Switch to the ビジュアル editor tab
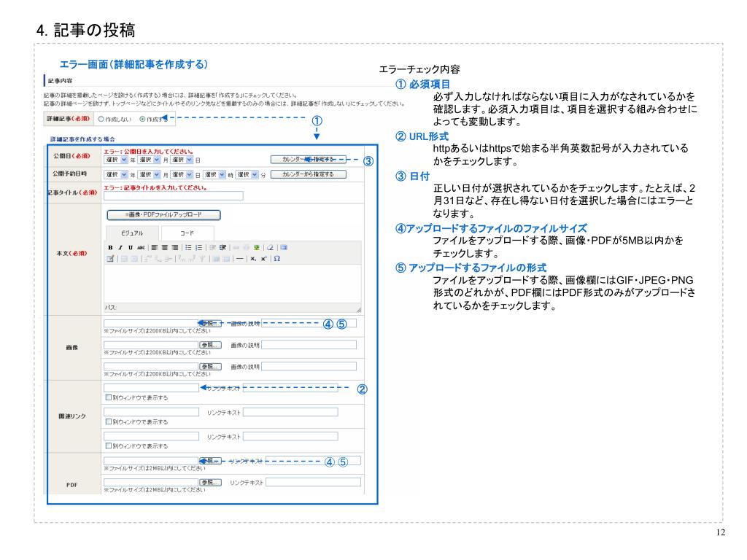The image size is (747, 560). pos(132,233)
